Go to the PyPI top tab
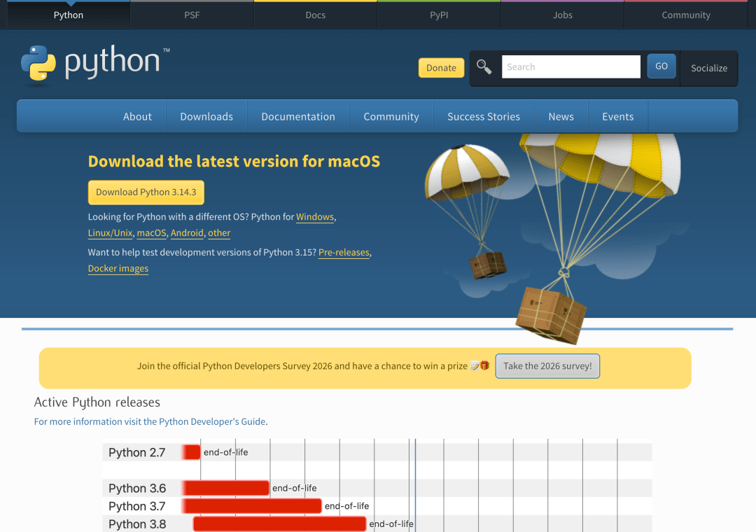The image size is (756, 532). [439, 15]
